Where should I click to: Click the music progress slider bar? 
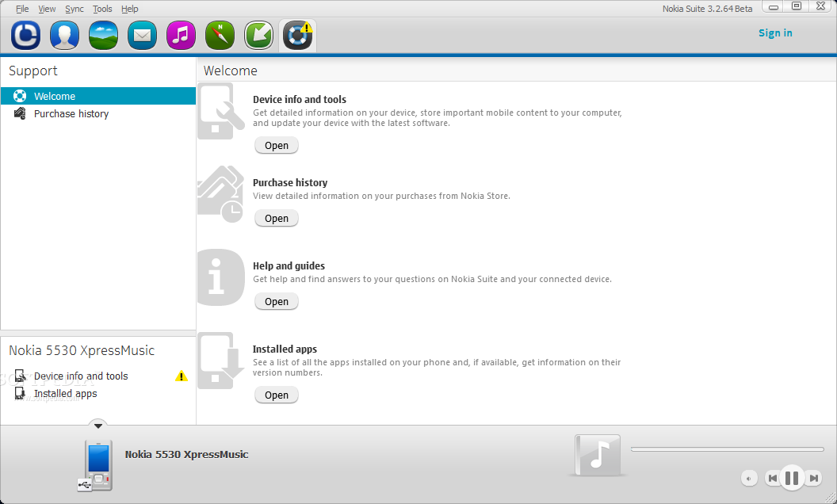coord(727,449)
